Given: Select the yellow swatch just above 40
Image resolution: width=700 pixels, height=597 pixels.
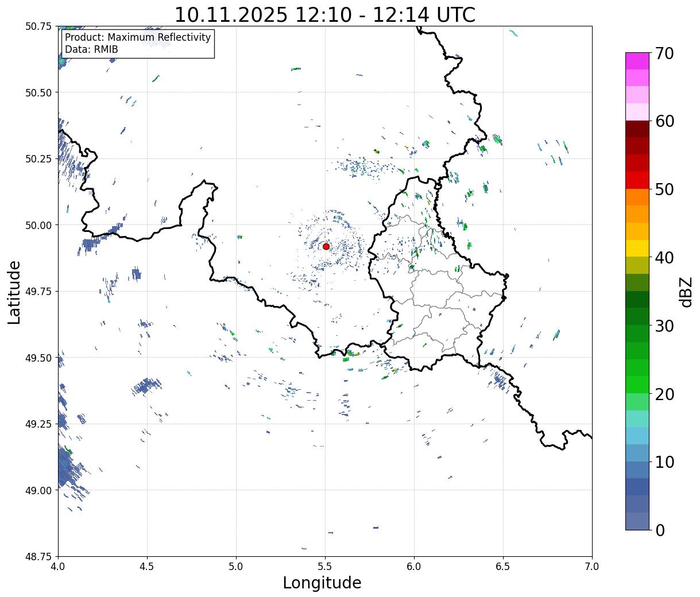Looking at the screenshot, I should pos(637,248).
